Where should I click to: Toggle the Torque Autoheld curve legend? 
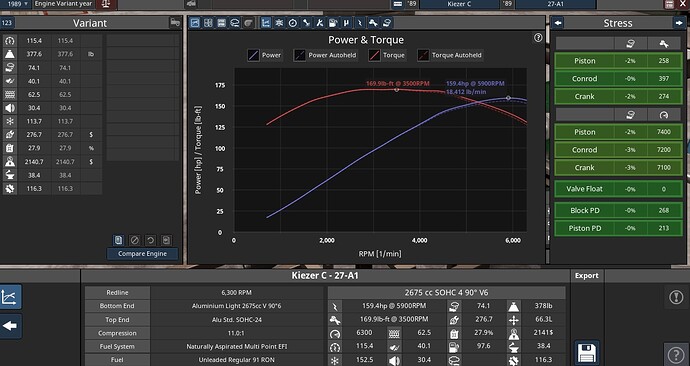pos(449,55)
